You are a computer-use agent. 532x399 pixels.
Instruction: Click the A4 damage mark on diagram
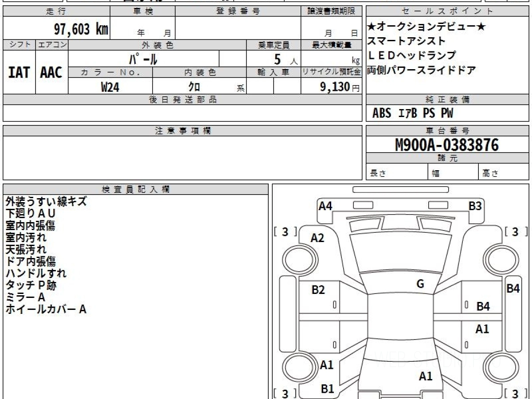click(325, 206)
